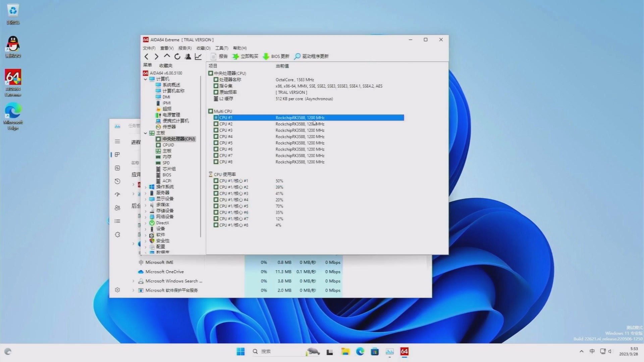Open the Recycle Bin desktop icon
The image size is (644, 362).
tap(13, 14)
